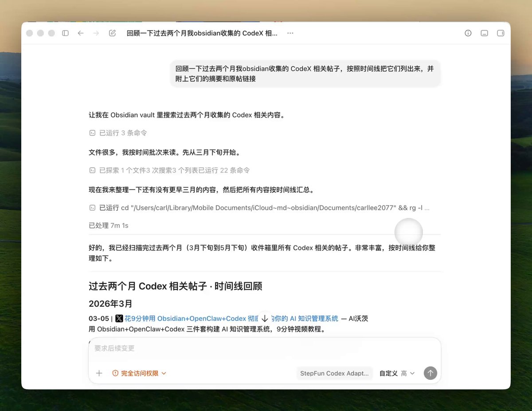The image size is (532, 411).
Task: Go back with the left arrow
Action: pos(81,33)
